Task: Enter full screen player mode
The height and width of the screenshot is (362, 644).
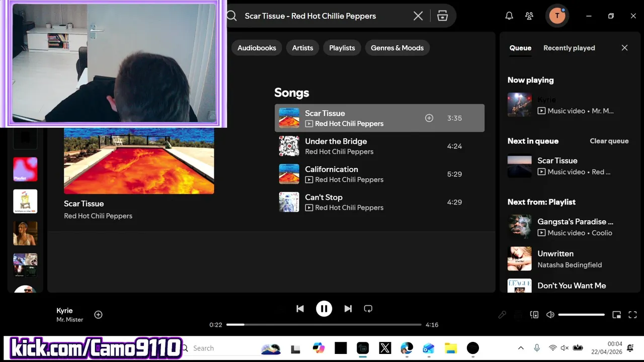Action: [x=633, y=315]
